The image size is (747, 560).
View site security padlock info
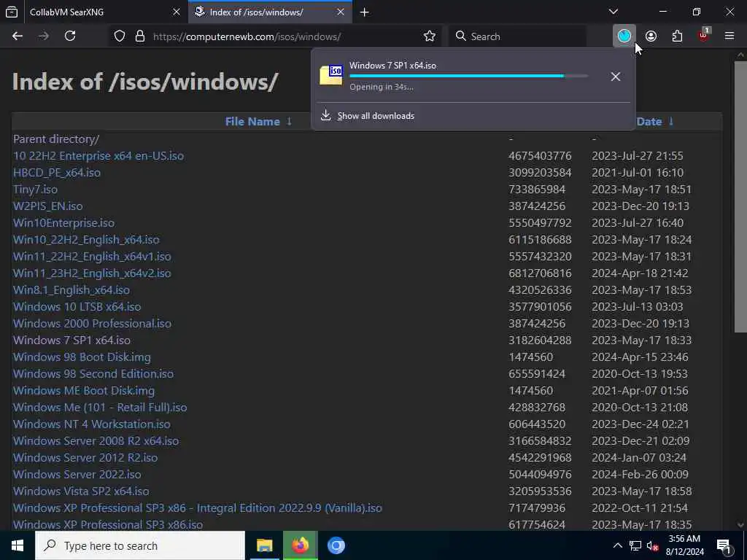tap(140, 36)
